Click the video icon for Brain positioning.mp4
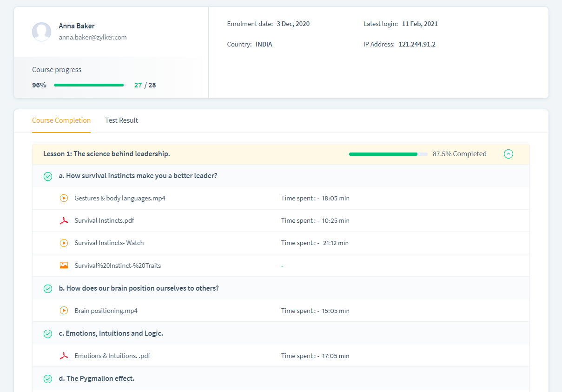Viewport: 562px width, 392px height. point(64,311)
